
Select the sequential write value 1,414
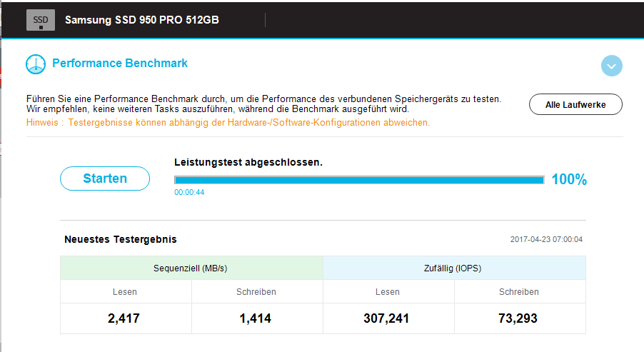pos(255,318)
